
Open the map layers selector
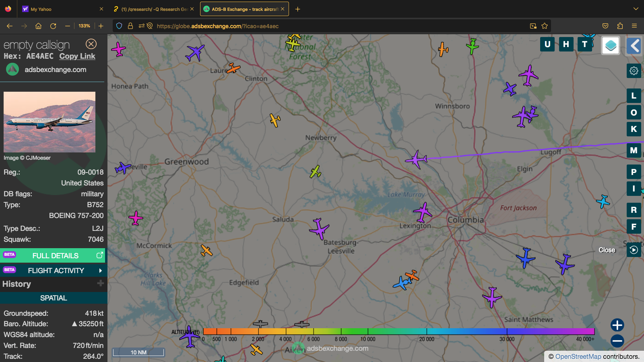click(611, 45)
